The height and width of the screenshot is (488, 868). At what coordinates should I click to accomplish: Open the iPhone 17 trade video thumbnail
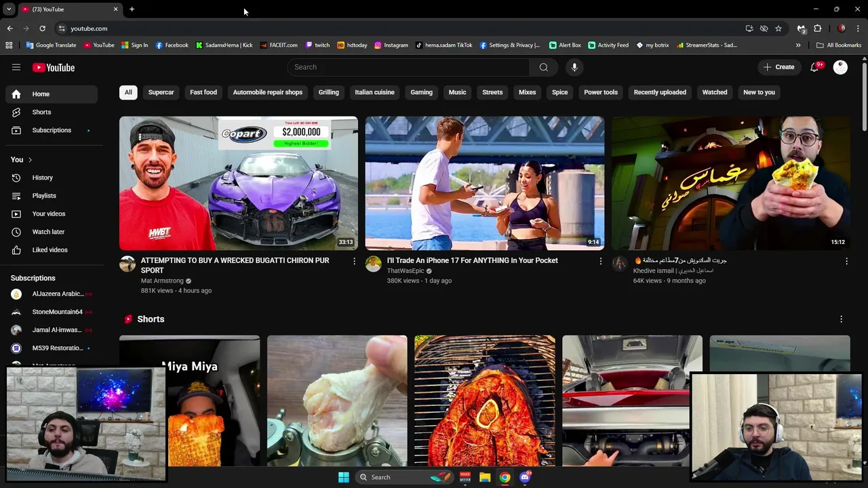coord(485,183)
